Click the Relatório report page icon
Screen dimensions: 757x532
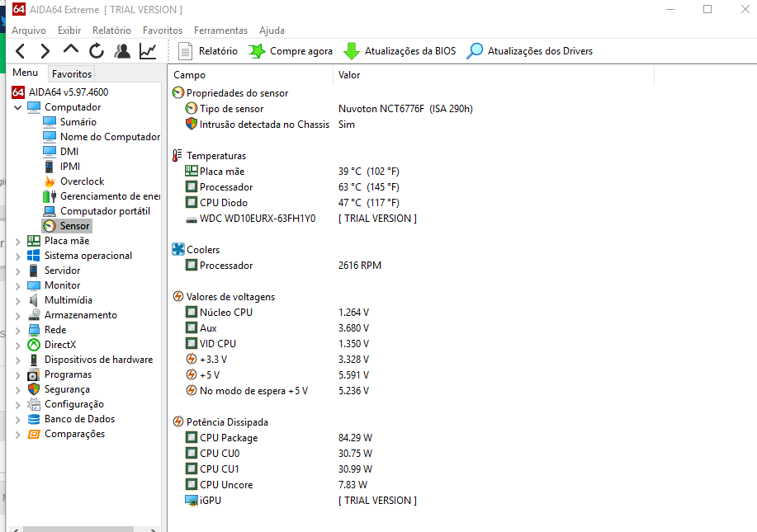coord(185,51)
